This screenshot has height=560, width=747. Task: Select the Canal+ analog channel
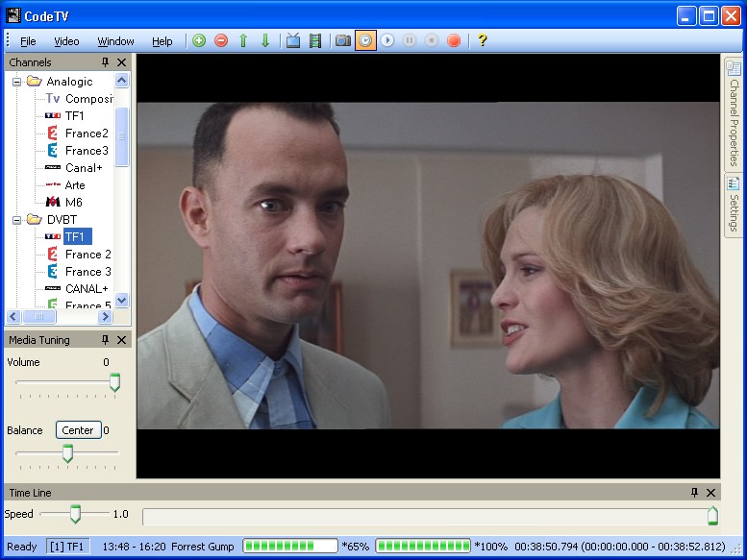(84, 168)
